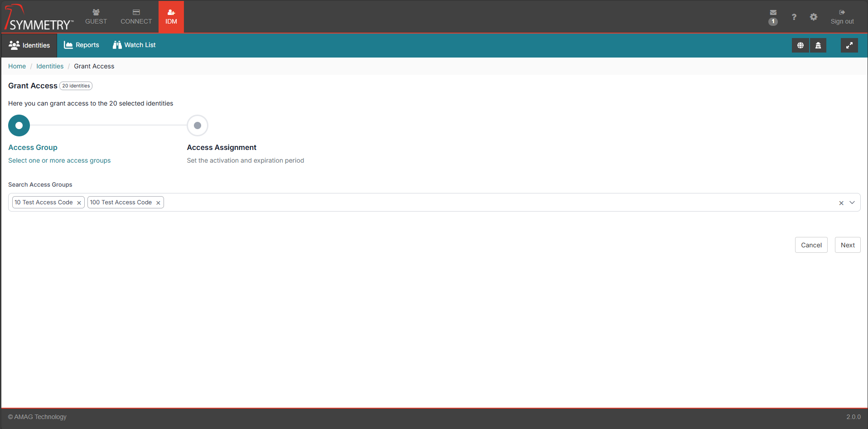This screenshot has height=429, width=868.
Task: Open the Watch List tab
Action: 134,45
